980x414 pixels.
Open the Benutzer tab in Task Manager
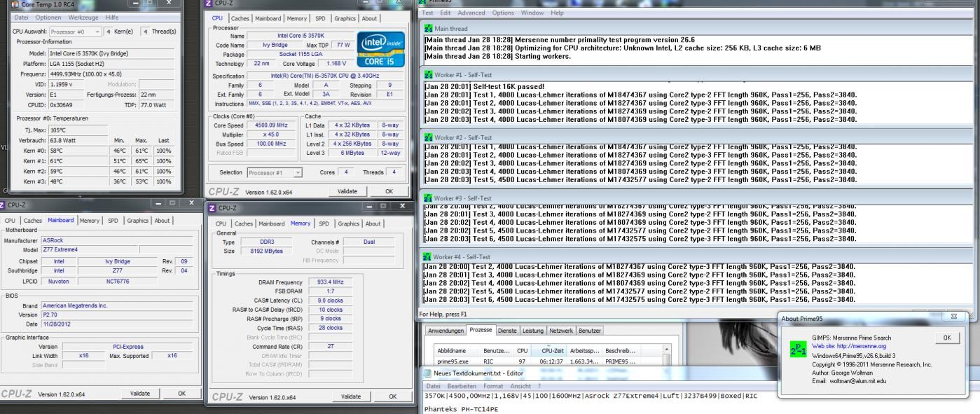pyautogui.click(x=590, y=331)
